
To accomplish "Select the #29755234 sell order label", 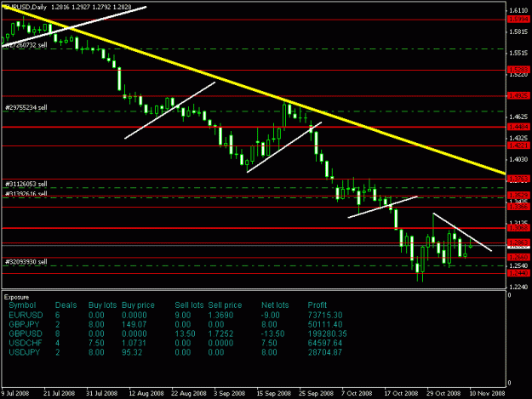I will (x=26, y=107).
